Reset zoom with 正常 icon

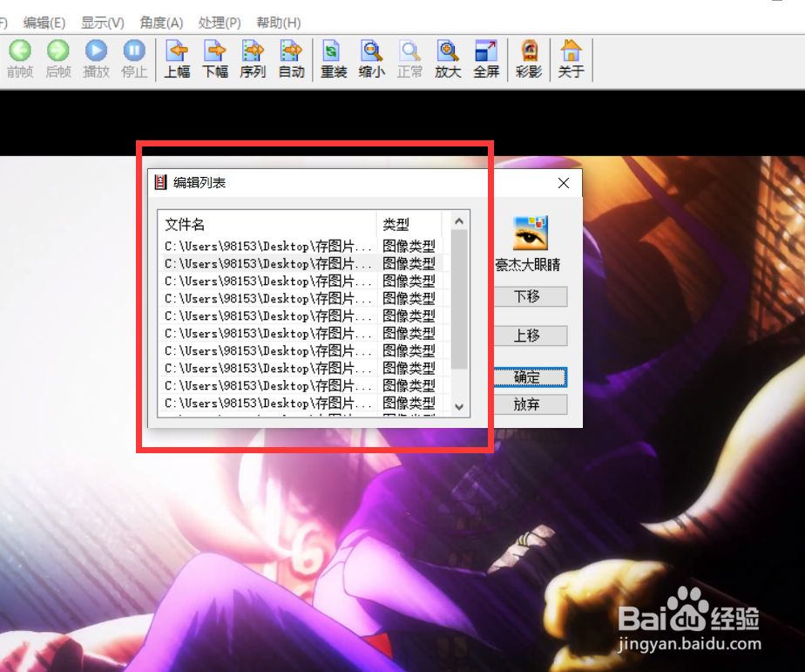409,59
